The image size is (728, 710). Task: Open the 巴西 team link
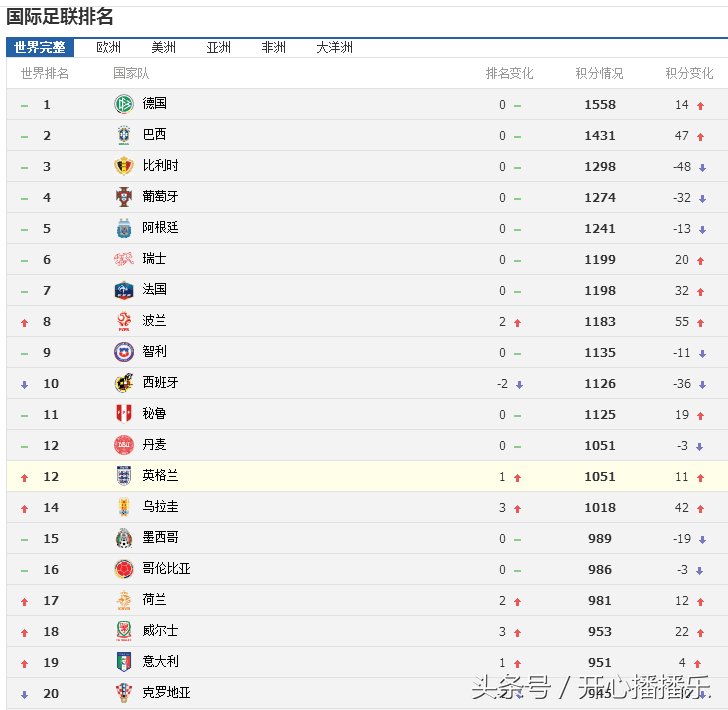click(155, 134)
